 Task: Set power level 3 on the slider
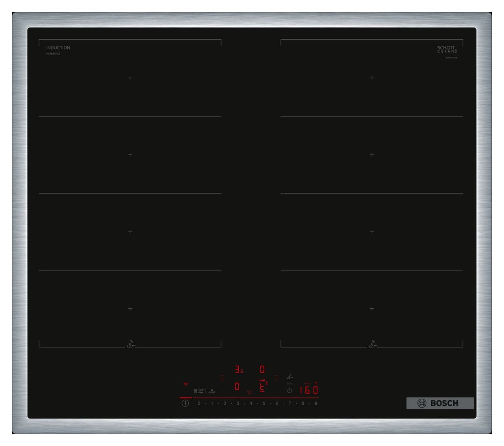click(238, 403)
